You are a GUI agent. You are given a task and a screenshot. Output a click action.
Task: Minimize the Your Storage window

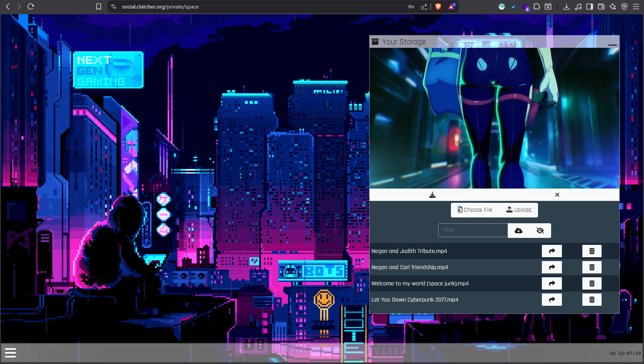(612, 45)
